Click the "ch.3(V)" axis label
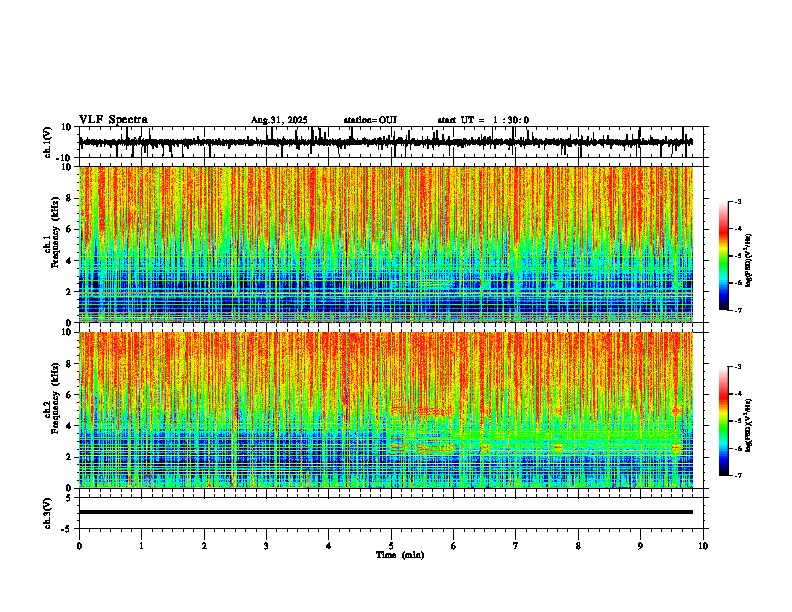 point(48,513)
